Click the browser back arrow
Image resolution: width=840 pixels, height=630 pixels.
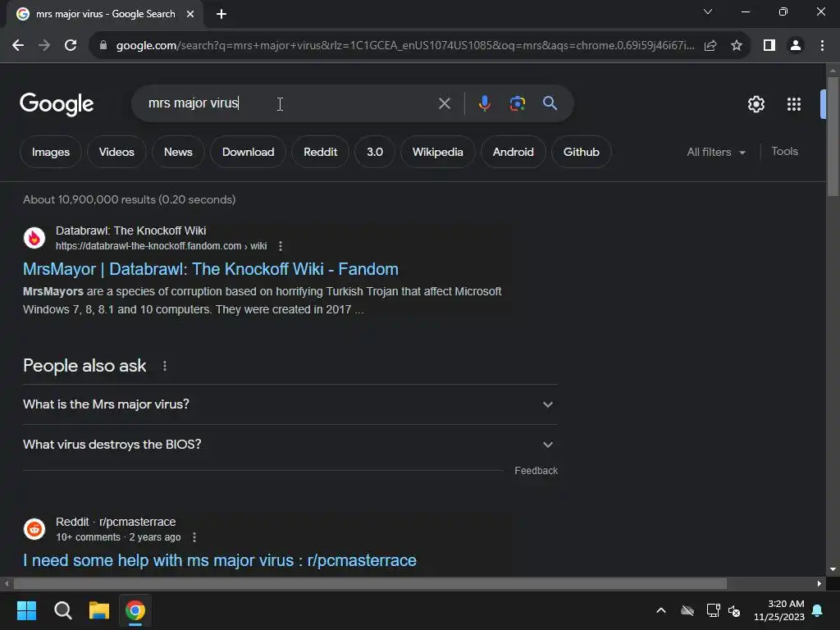(18, 46)
